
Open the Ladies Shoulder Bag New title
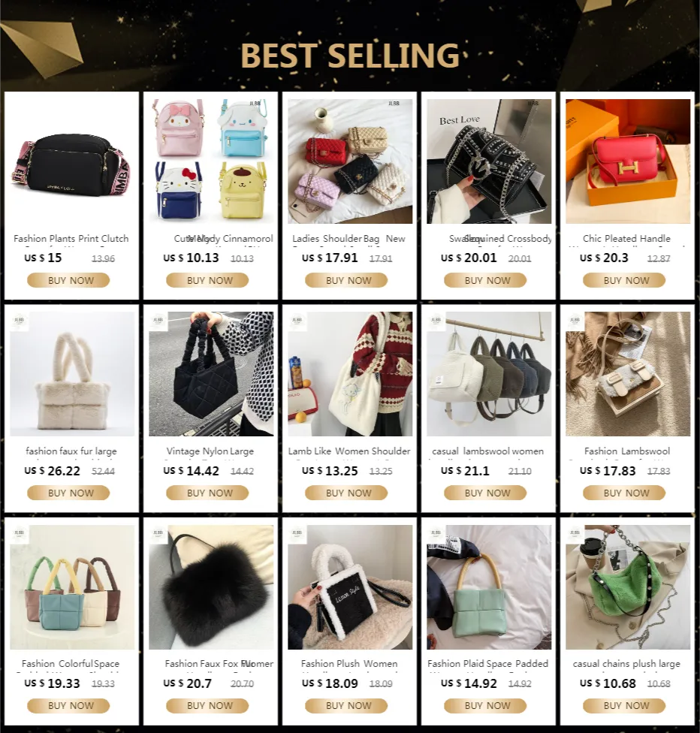tap(348, 239)
